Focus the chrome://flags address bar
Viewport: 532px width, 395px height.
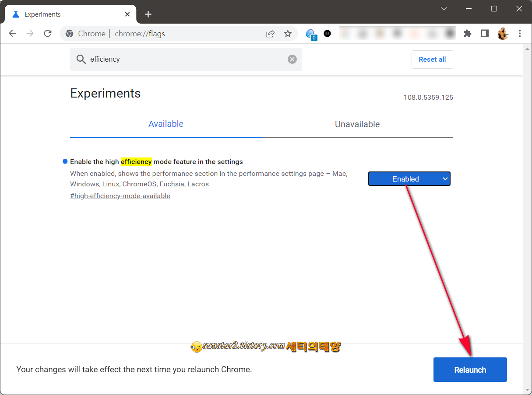179,34
